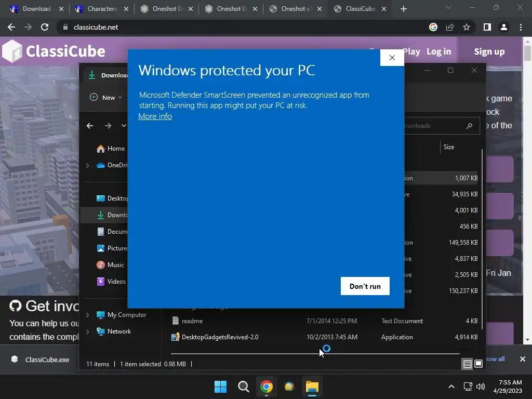The image size is (532, 399).
Task: Expand recent locations chevron in File Explorer
Action: (x=124, y=126)
